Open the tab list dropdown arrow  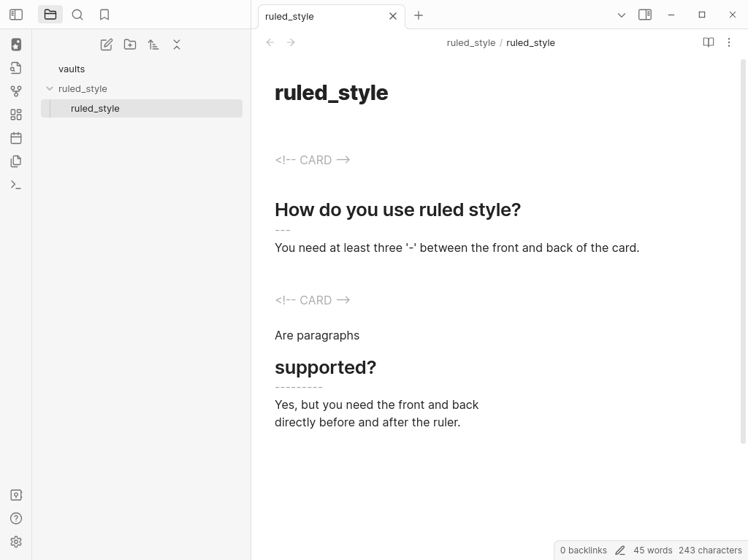click(622, 15)
